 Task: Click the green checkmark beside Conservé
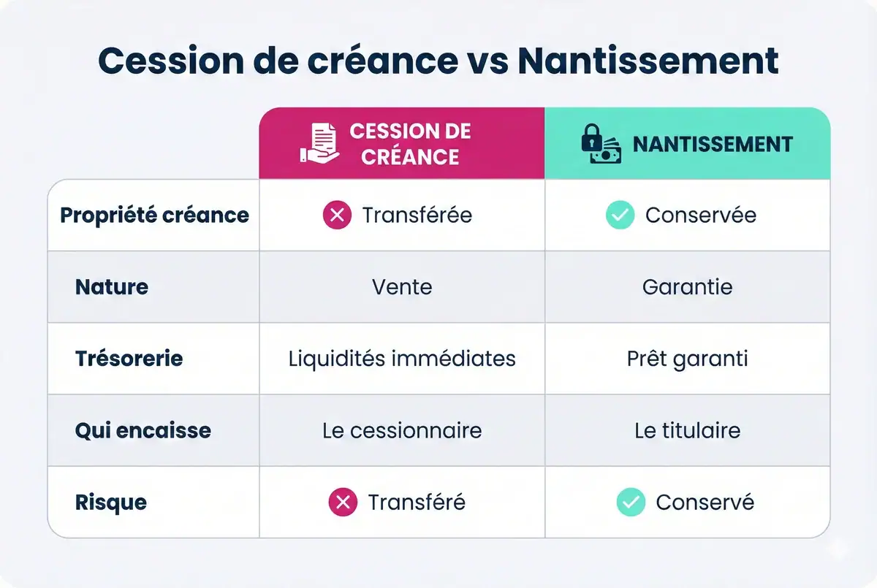(631, 503)
